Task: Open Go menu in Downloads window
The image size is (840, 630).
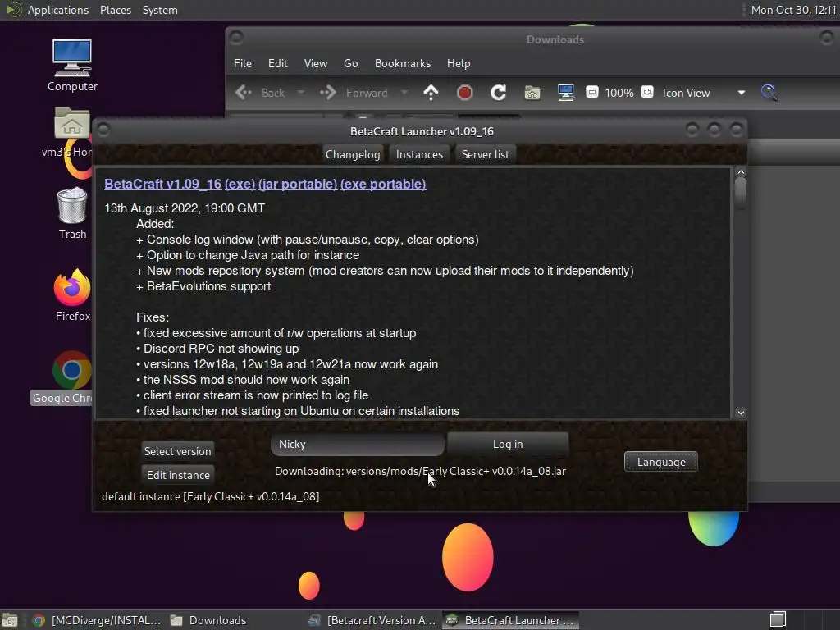Action: pyautogui.click(x=351, y=63)
